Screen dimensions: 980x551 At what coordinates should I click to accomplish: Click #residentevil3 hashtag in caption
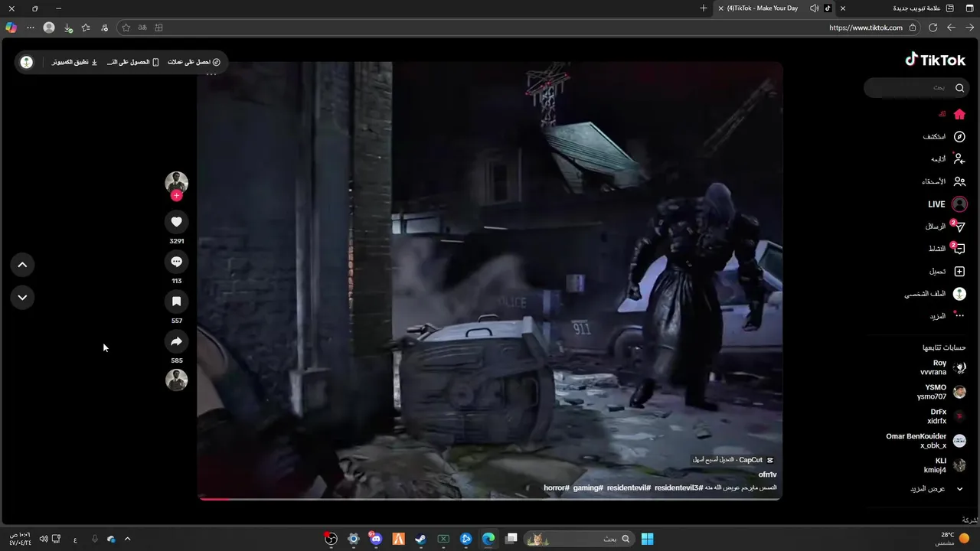click(678, 487)
